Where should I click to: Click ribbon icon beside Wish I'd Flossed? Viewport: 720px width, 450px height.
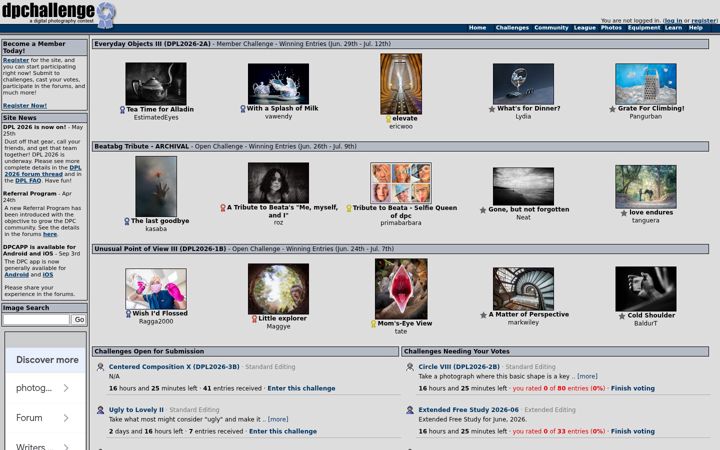[x=128, y=314]
